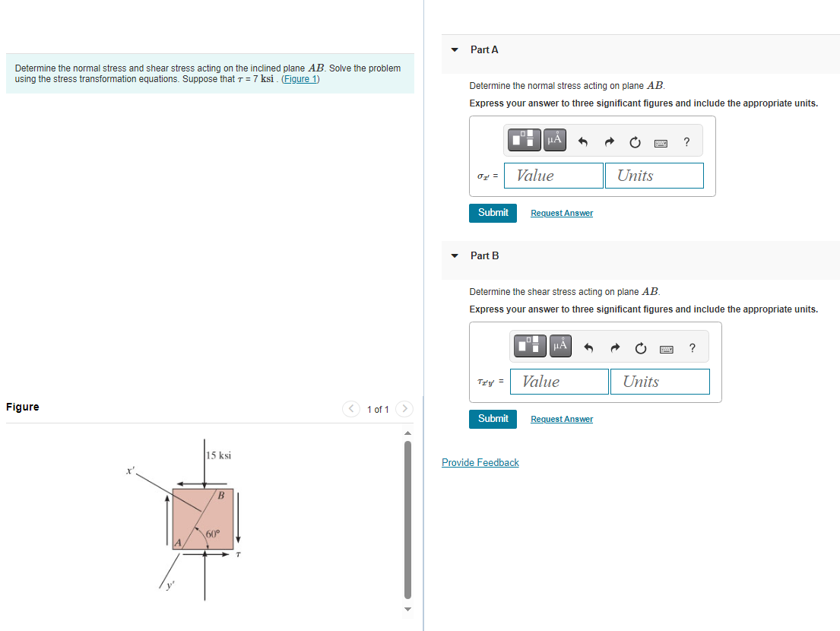Click figure panel scrollbar thumb

pos(407,519)
